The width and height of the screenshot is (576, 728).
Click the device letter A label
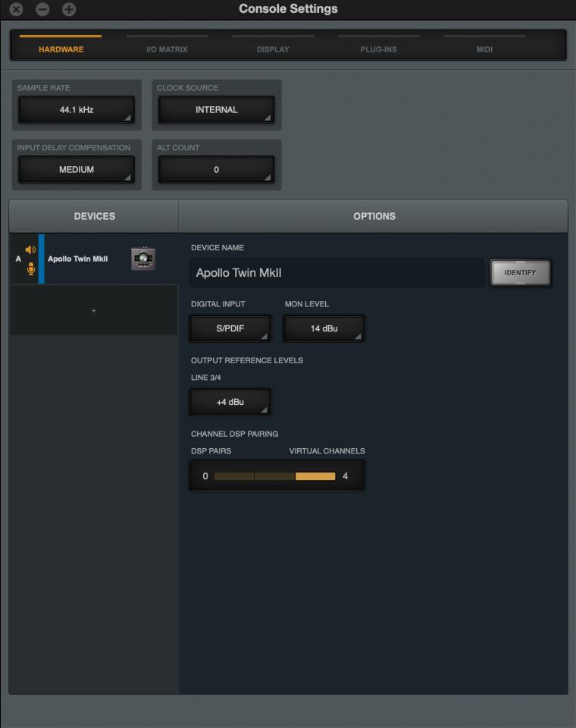click(x=18, y=259)
